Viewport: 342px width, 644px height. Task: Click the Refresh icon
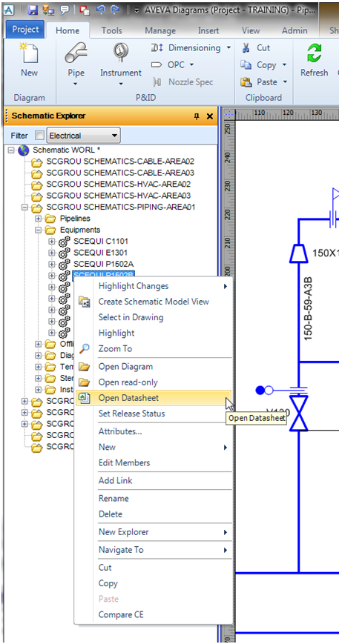(x=314, y=53)
